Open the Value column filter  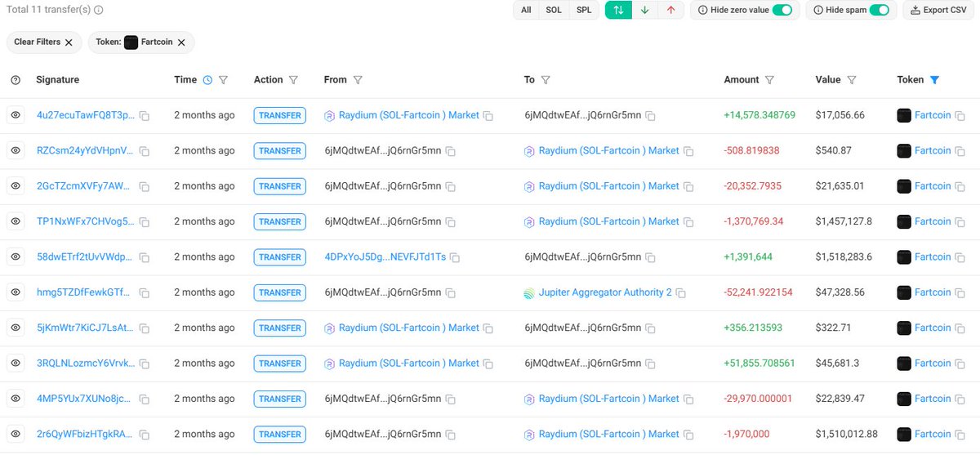pos(851,80)
